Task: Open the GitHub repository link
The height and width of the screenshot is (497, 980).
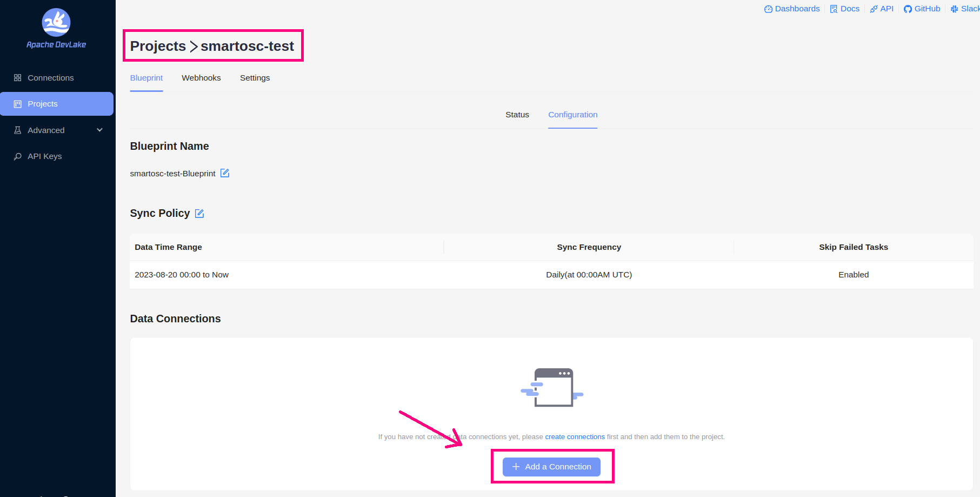Action: pos(922,8)
